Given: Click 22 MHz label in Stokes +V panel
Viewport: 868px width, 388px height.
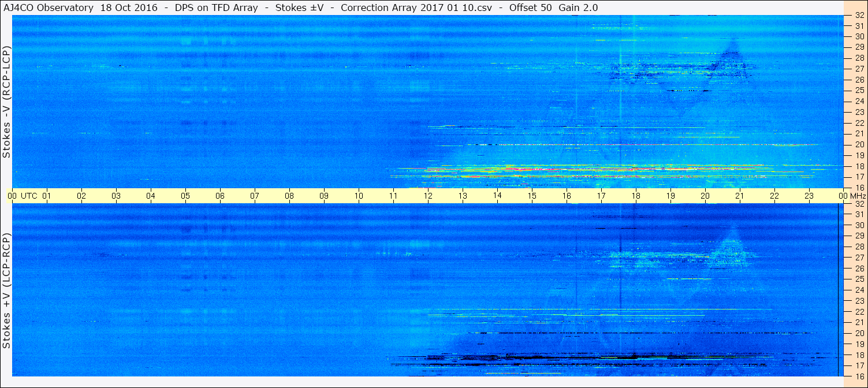Looking at the screenshot, I should click(x=859, y=311).
